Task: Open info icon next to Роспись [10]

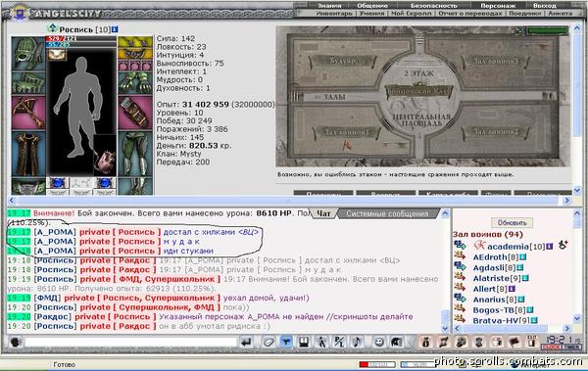Action: click(115, 29)
